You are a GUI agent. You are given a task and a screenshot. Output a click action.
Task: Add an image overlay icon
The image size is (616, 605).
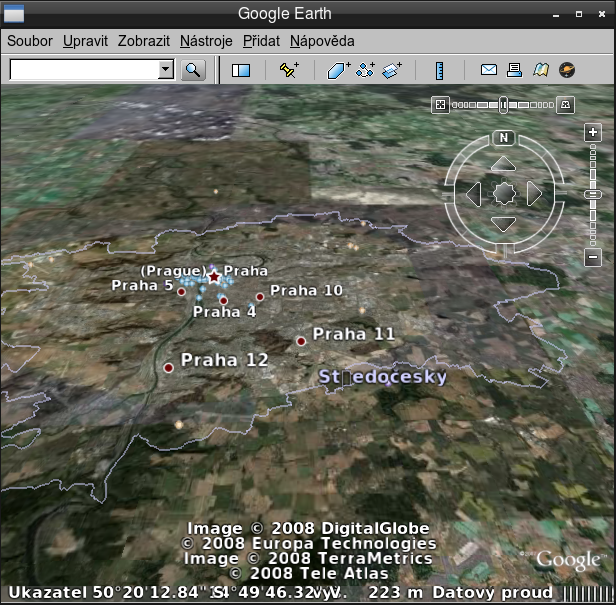tap(392, 70)
